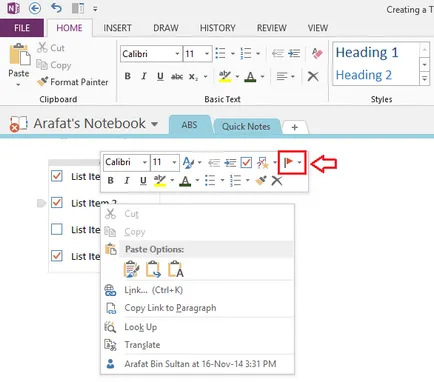Screen dimensions: 434x382
Task: Uncheck the first List Item checkbox
Action: point(57,176)
